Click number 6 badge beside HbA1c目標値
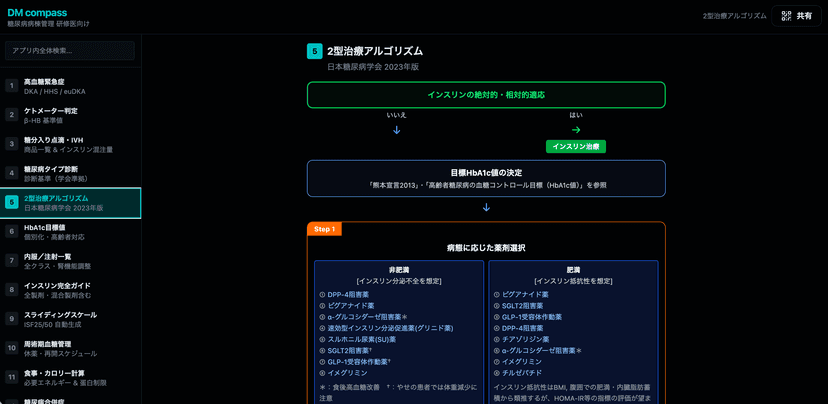Image resolution: width=828 pixels, height=404 pixels. (x=12, y=231)
